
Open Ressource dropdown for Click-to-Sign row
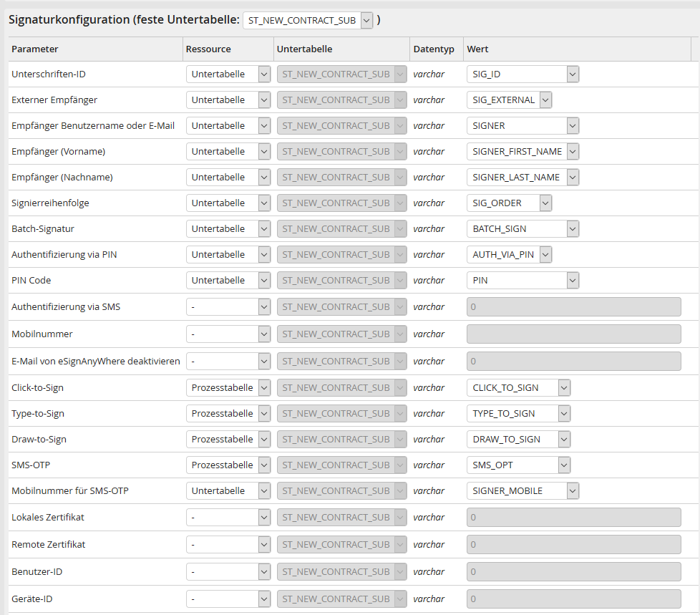pyautogui.click(x=228, y=387)
